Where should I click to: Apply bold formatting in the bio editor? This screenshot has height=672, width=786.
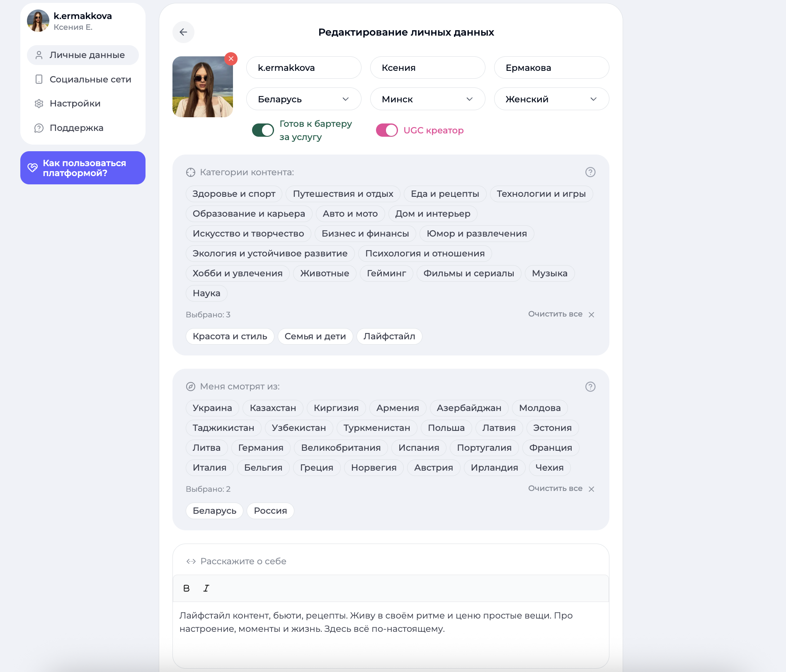pos(187,588)
